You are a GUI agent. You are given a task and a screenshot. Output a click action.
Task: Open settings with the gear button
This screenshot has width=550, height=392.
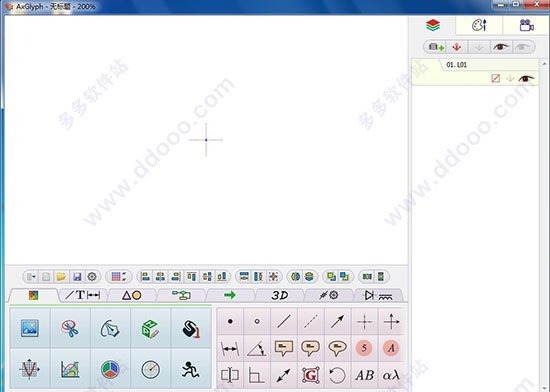tap(92, 277)
